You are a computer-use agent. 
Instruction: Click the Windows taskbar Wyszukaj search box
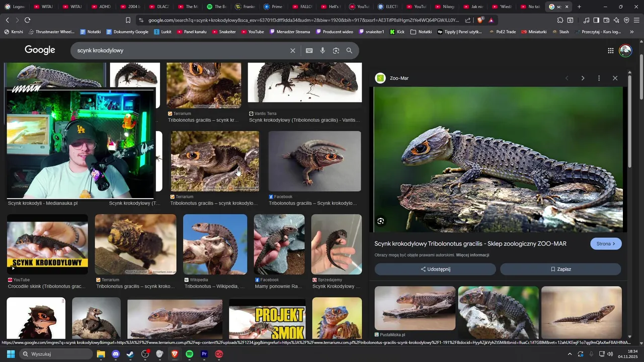coord(56,354)
